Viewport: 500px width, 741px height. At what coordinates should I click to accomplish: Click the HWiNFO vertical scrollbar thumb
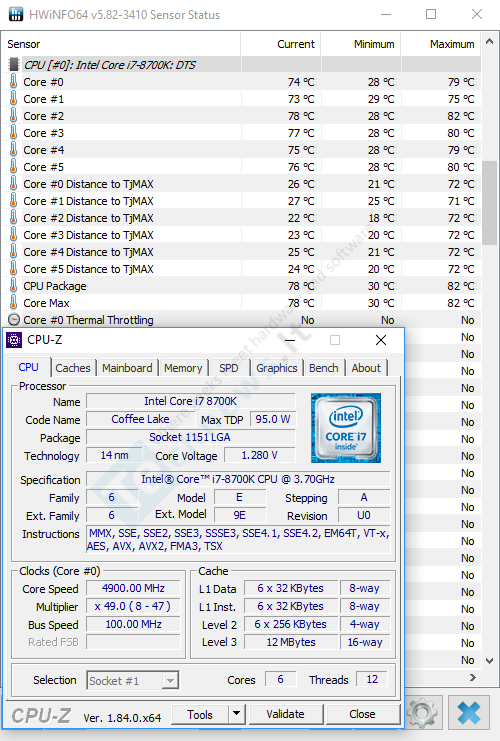(490, 203)
